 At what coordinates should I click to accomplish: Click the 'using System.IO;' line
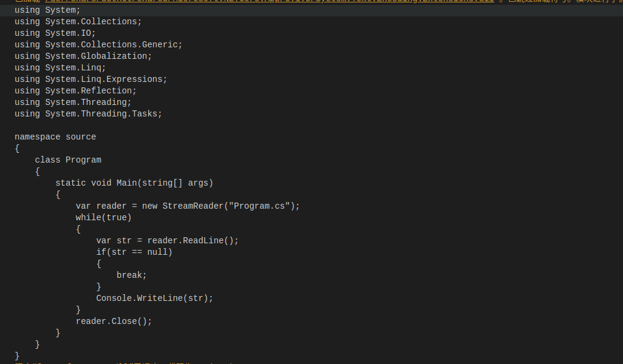coord(55,33)
